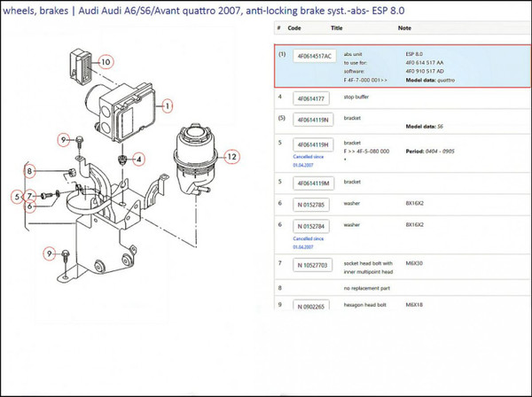Screen dimensions: 532x397
Task: Select callout number 8 in the diagram
Action: pyautogui.click(x=29, y=171)
